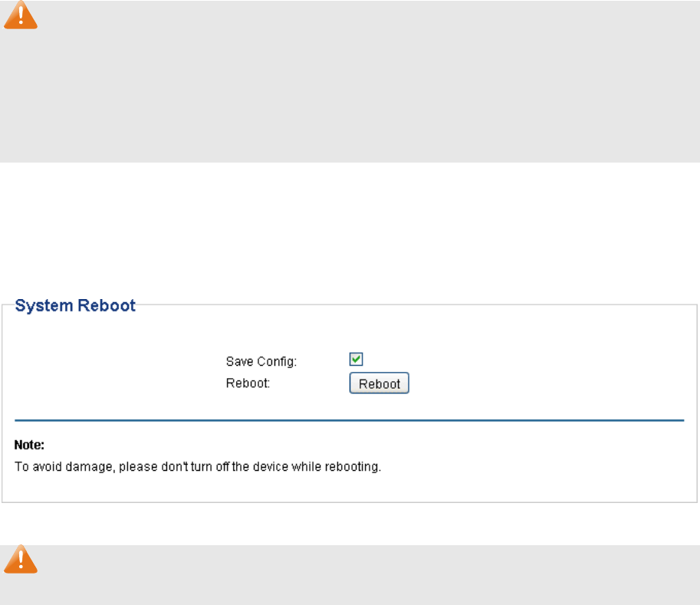Image resolution: width=700 pixels, height=605 pixels.
Task: Click the bold "Note:" label
Action: pyautogui.click(x=31, y=444)
